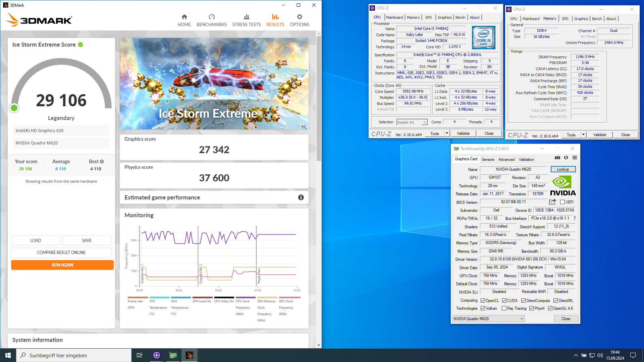This screenshot has height=362, width=644.
Task: Click the LOAD button
Action: pyautogui.click(x=36, y=240)
